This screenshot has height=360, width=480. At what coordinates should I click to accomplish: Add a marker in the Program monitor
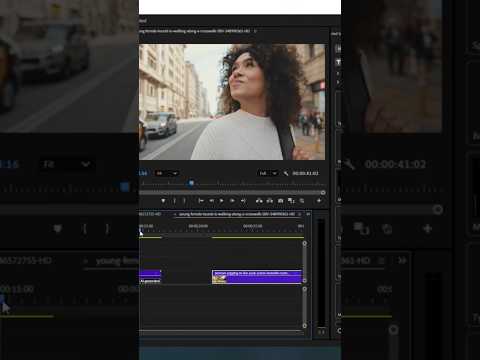point(163,201)
